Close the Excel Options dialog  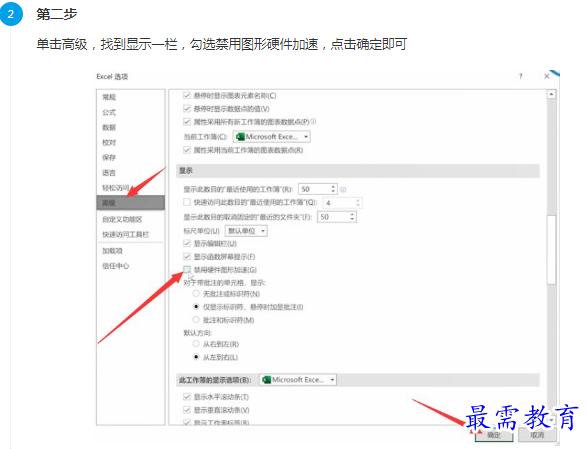(547, 76)
